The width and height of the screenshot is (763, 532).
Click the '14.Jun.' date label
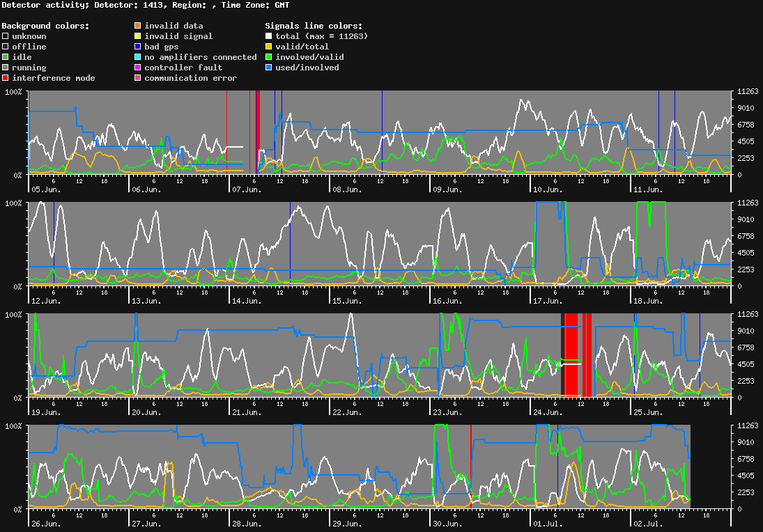coord(247,301)
